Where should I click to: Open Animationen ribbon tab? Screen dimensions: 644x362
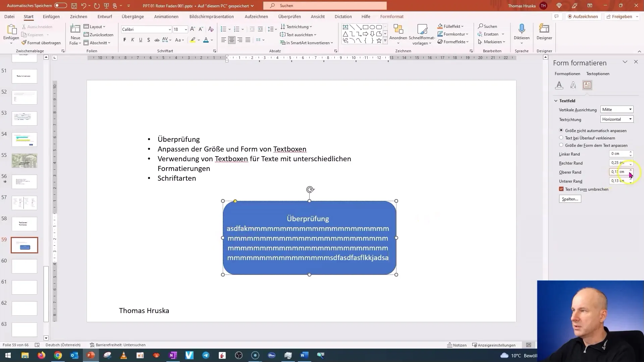point(166,16)
